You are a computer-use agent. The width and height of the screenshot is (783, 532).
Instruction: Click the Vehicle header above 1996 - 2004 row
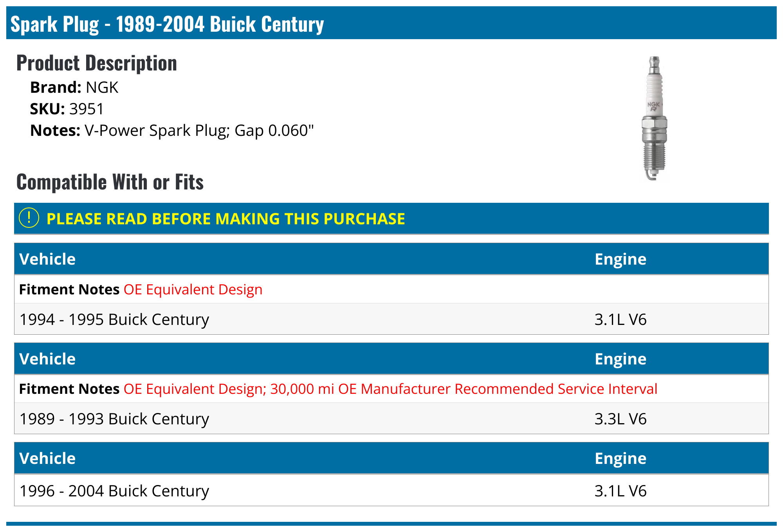[x=47, y=458]
